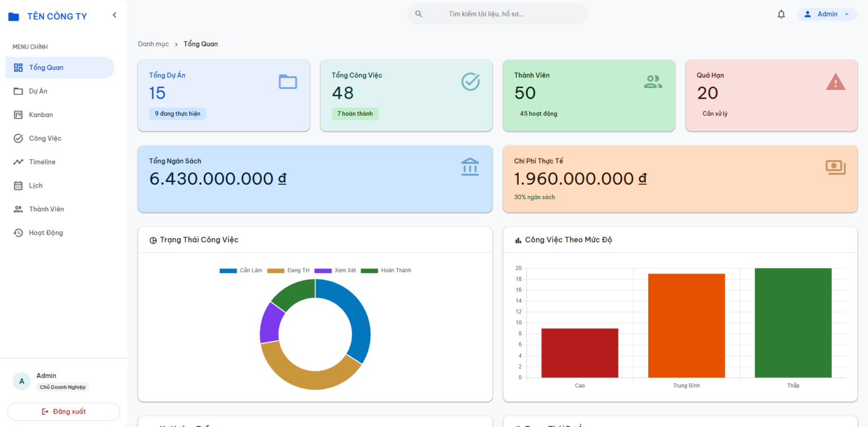
Task: Toggle the Hoàn Thành legend item
Action: click(386, 271)
